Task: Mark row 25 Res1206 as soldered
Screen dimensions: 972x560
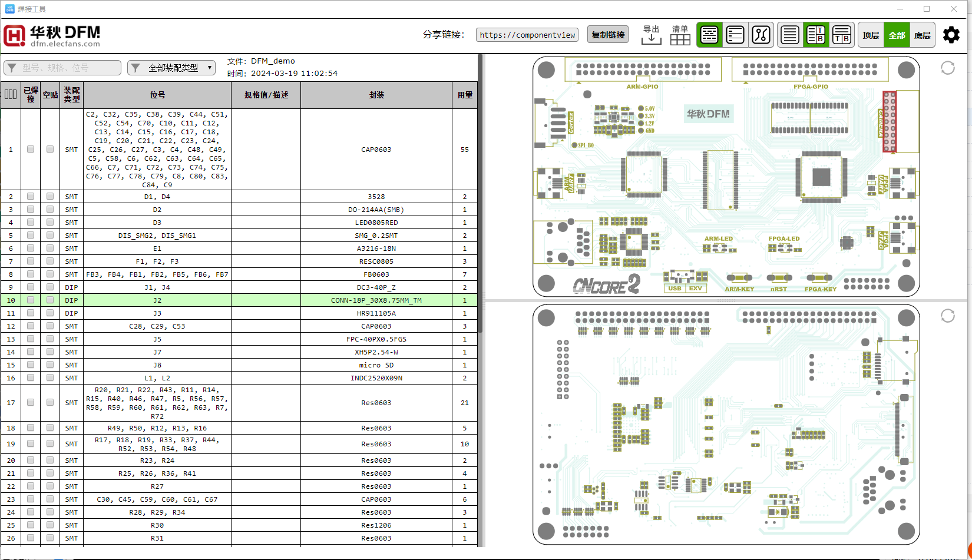Action: pyautogui.click(x=31, y=525)
